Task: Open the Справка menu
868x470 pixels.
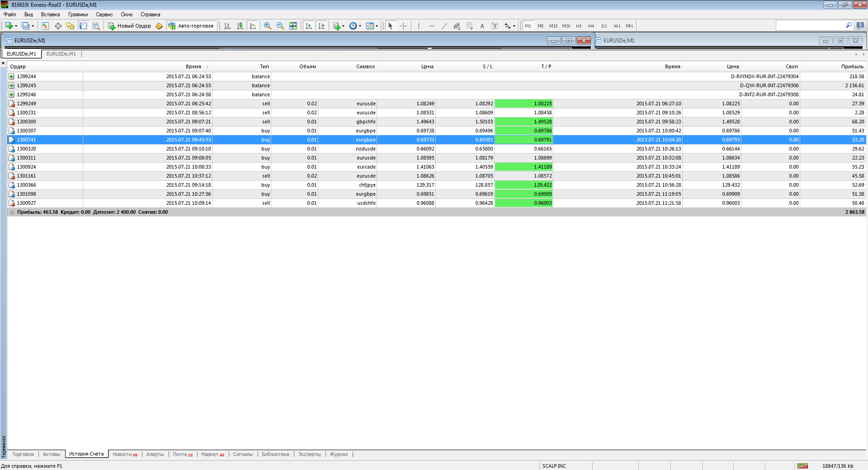Action: click(x=151, y=14)
